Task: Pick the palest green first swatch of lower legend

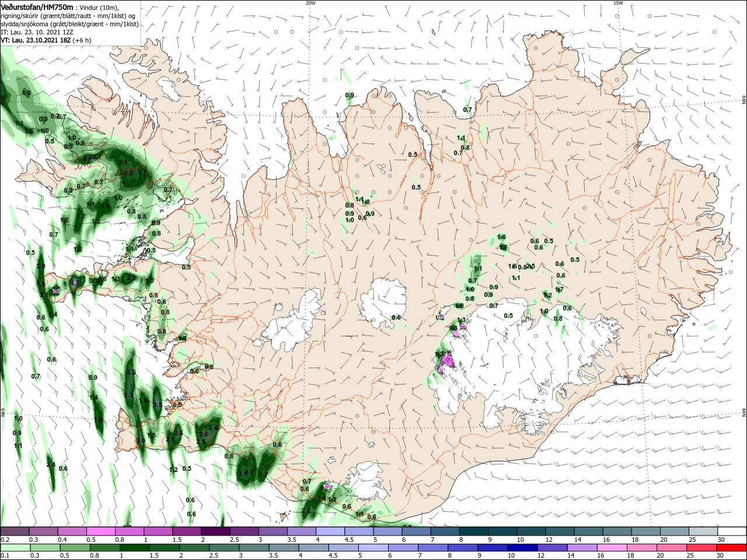Action: [15, 548]
